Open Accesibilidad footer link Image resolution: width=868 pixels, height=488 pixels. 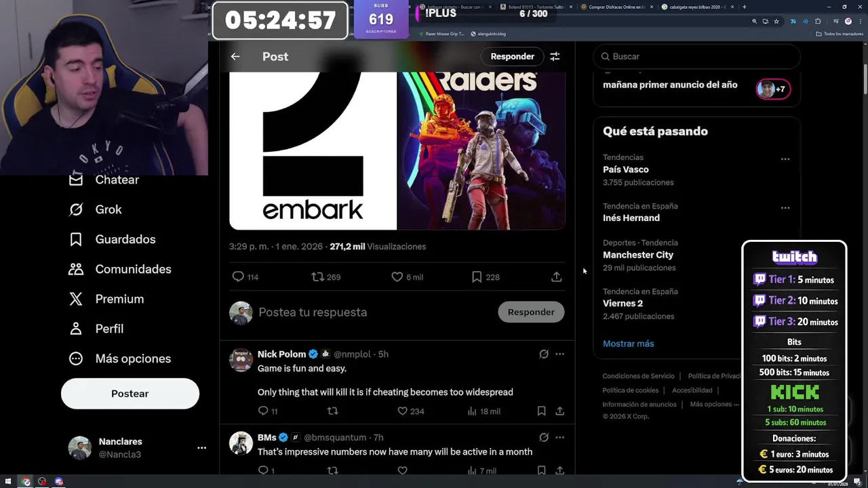[692, 390]
